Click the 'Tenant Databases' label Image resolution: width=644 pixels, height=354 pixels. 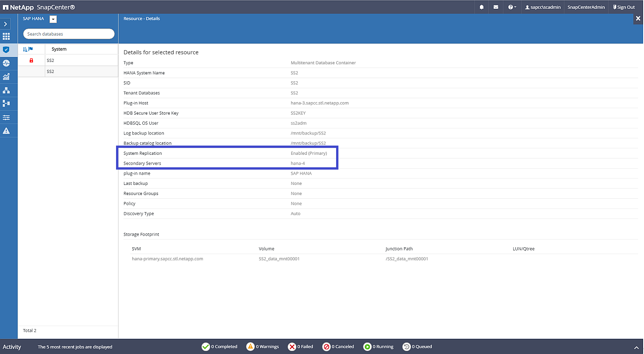pyautogui.click(x=141, y=93)
